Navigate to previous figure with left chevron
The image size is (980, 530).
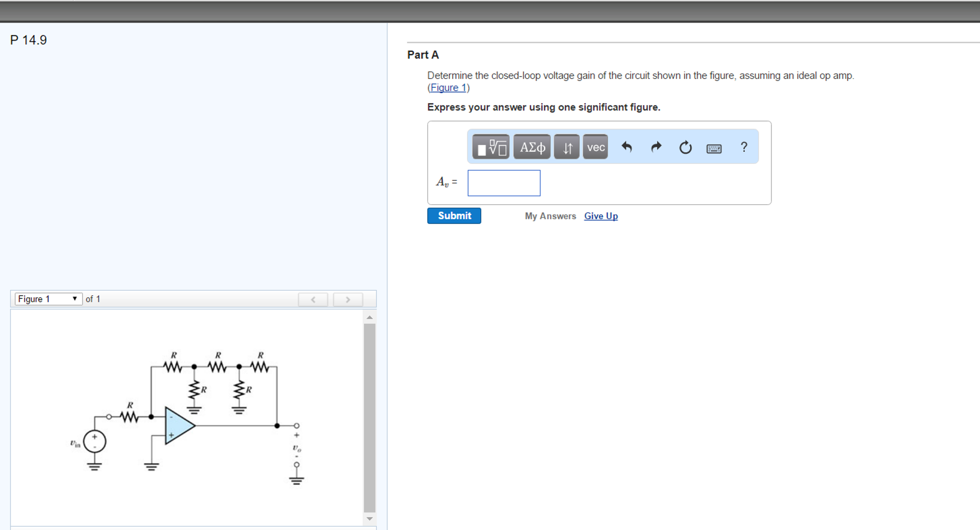[x=312, y=299]
